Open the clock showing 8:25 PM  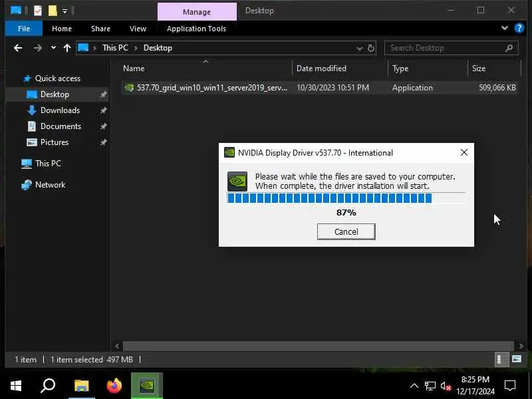tap(475, 386)
